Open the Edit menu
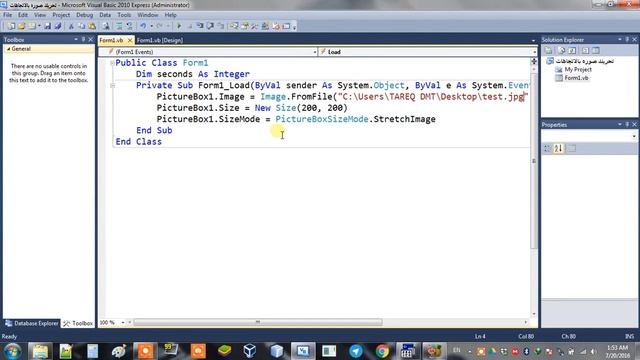Viewport: 640px width, 360px height. click(x=23, y=15)
